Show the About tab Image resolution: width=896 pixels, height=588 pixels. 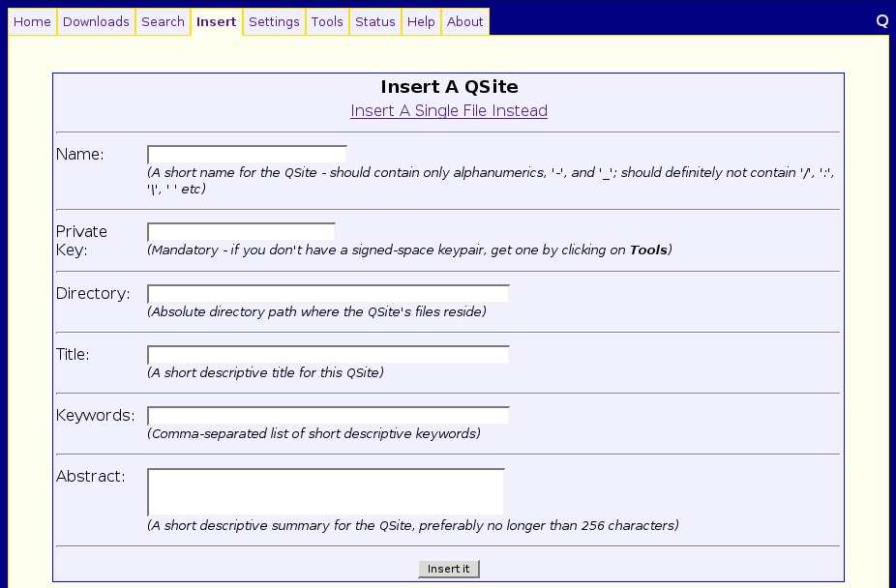pos(464,21)
